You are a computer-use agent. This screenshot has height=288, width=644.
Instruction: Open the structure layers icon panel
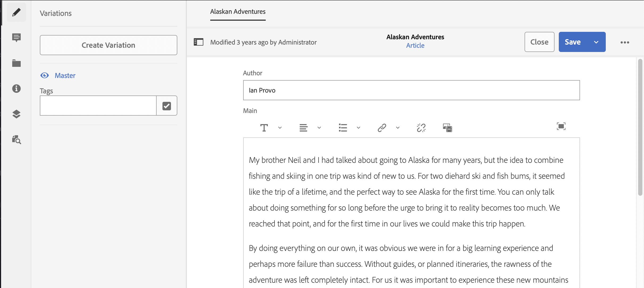pos(16,114)
